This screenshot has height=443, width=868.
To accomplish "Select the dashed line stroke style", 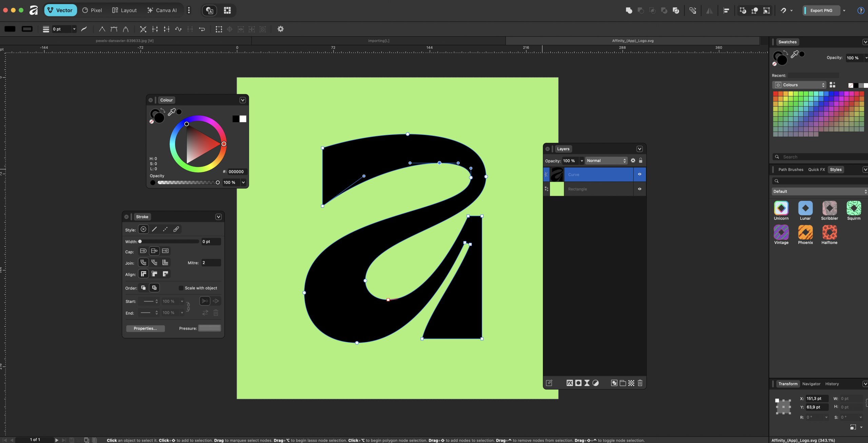I will coord(165,229).
